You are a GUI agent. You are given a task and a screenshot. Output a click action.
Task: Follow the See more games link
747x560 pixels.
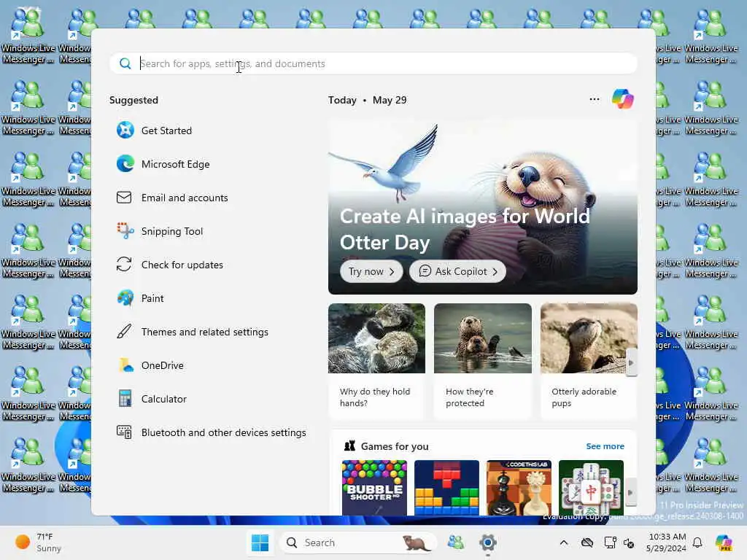tap(605, 446)
